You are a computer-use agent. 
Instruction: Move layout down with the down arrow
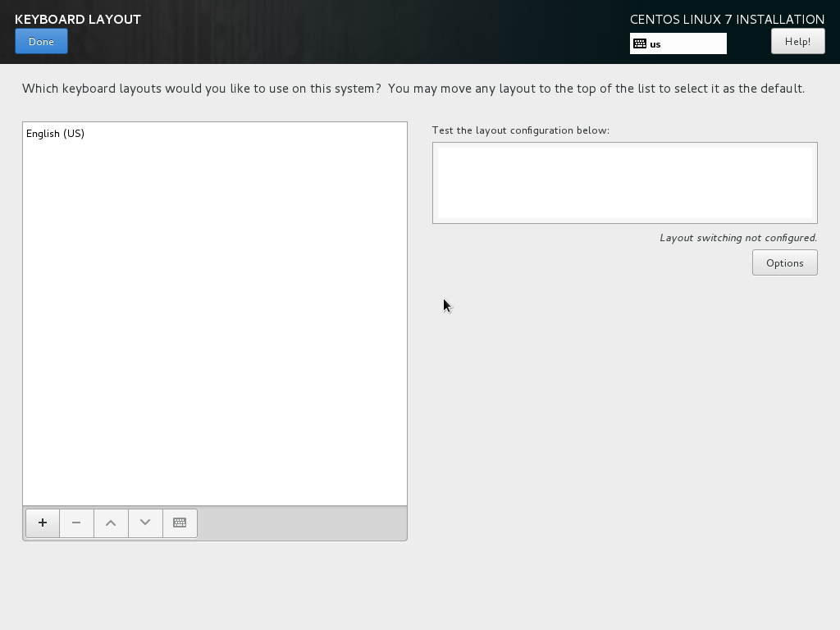coord(145,523)
